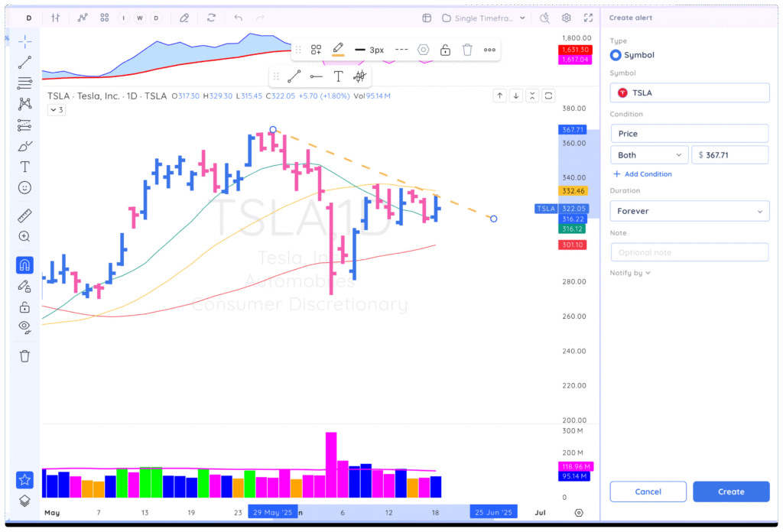The image size is (783, 532).
Task: Collapse the indicator legend showing 3
Action: point(57,110)
